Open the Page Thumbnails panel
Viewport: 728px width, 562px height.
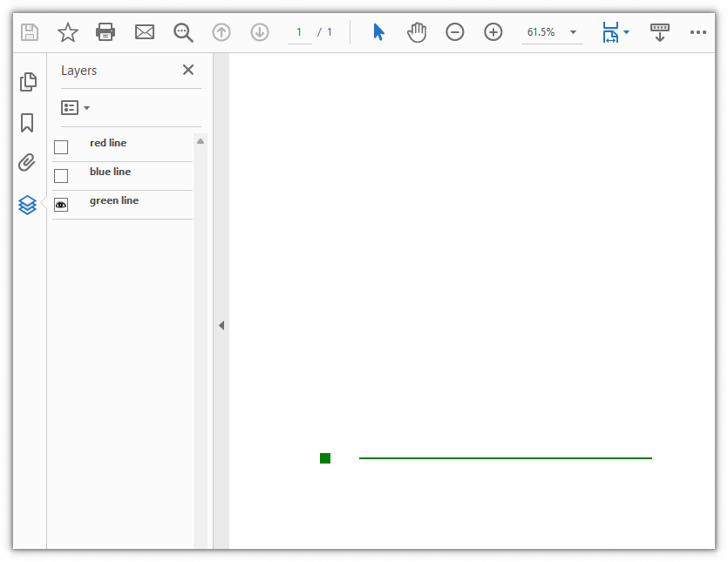point(28,82)
